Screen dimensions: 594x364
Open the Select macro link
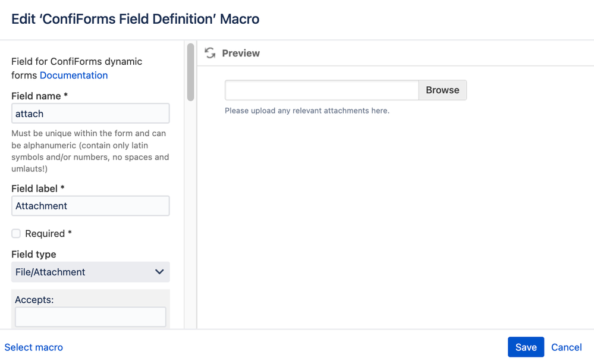[x=34, y=347]
